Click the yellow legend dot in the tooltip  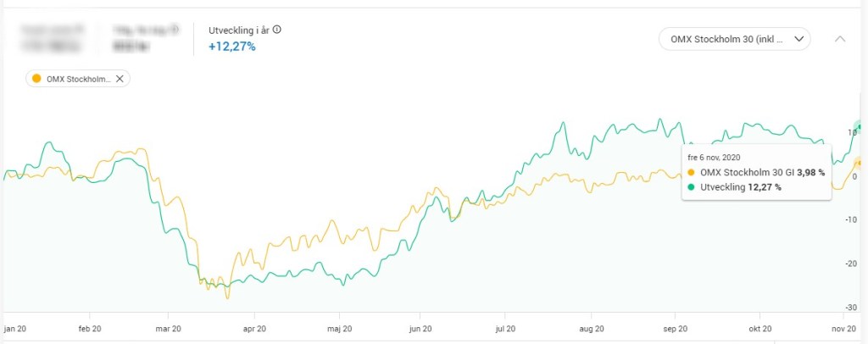[692, 173]
